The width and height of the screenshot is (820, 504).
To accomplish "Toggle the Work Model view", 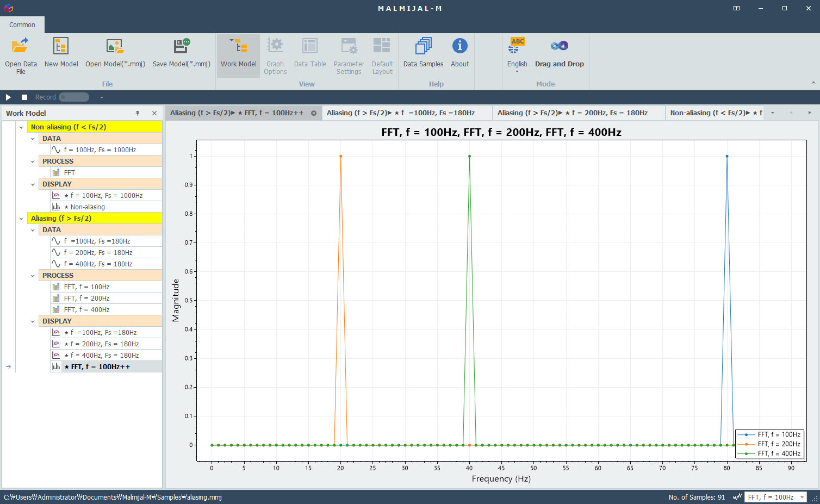I will (238, 55).
